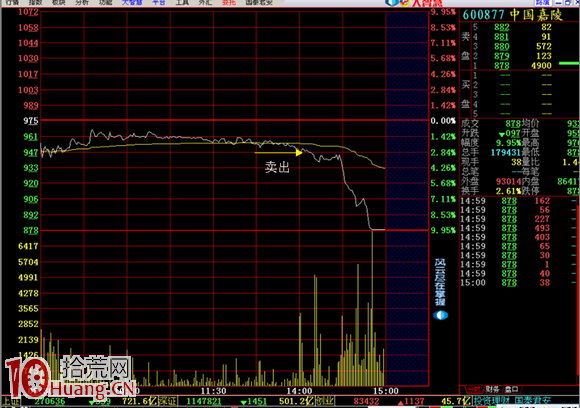Open the 外汇 menu
This screenshot has width=580, height=408.
tap(205, 3)
